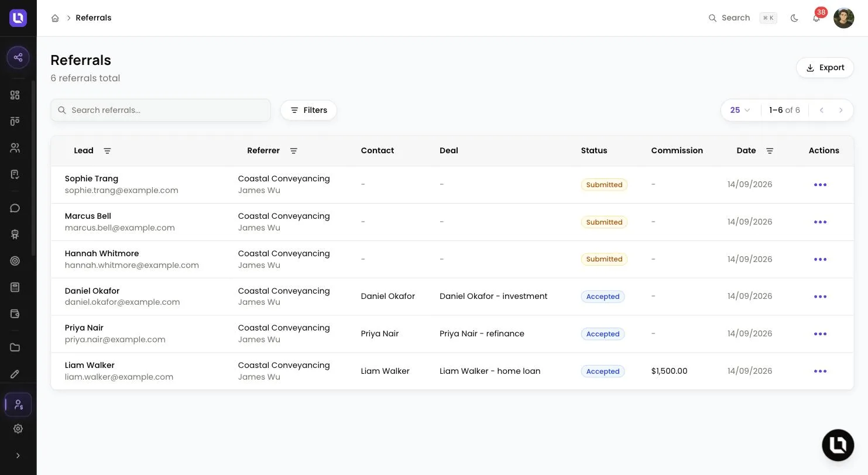Open the AI assistant robot sidebar icon
868x475 pixels.
point(15,235)
